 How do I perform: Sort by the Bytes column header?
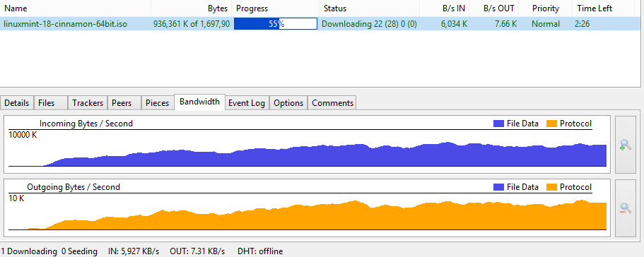click(192, 8)
